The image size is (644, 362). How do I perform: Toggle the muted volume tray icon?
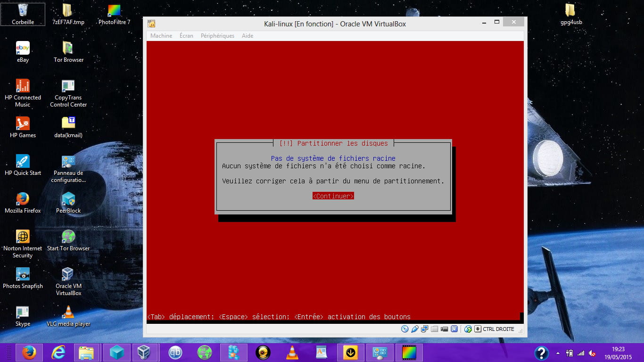[x=592, y=353]
